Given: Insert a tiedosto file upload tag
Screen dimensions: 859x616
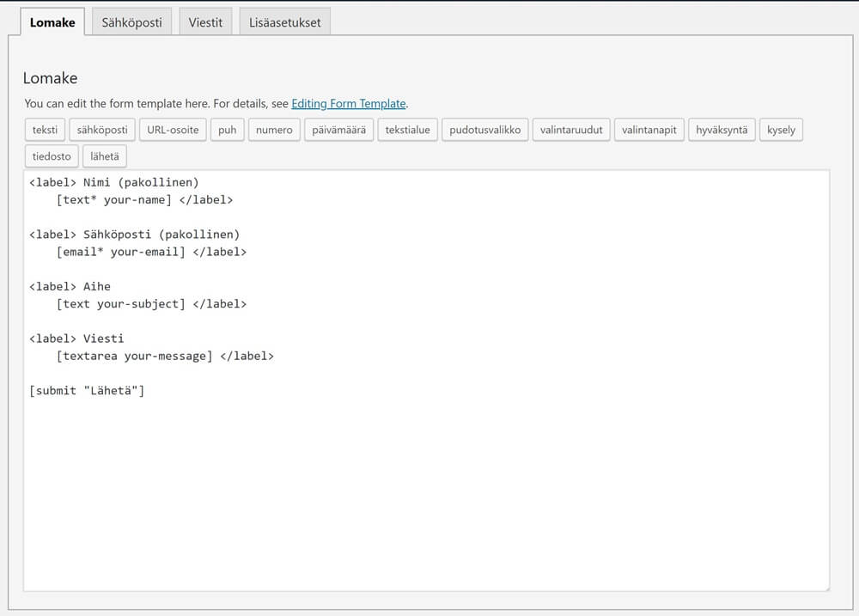Looking at the screenshot, I should 52,156.
